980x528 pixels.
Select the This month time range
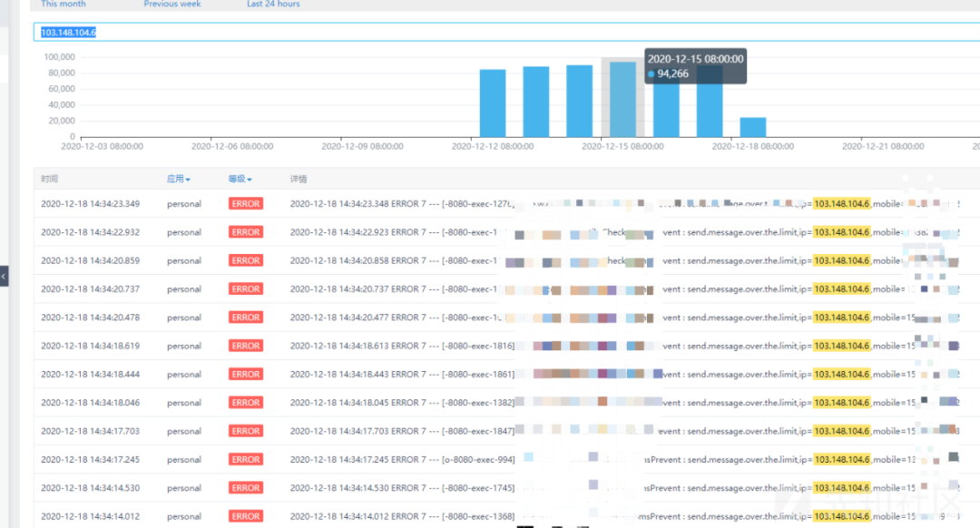[x=64, y=4]
